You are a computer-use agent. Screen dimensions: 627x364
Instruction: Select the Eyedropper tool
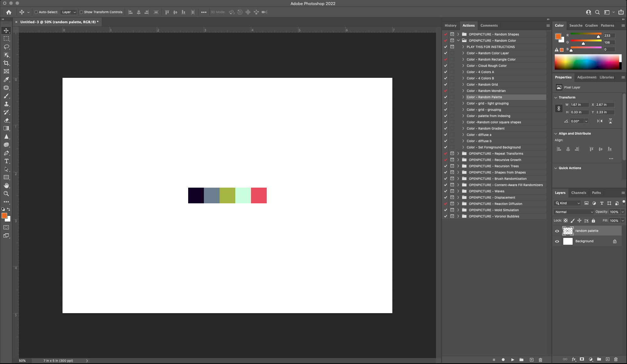click(x=6, y=79)
